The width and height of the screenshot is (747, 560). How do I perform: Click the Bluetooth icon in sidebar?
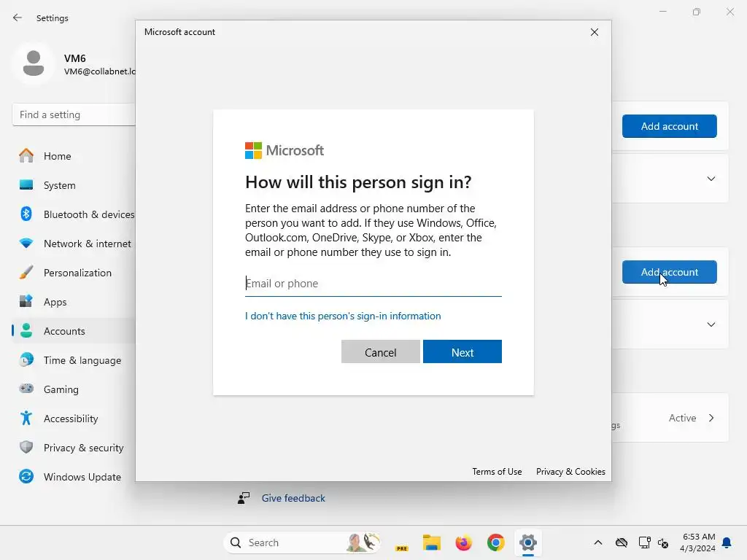pos(26,214)
